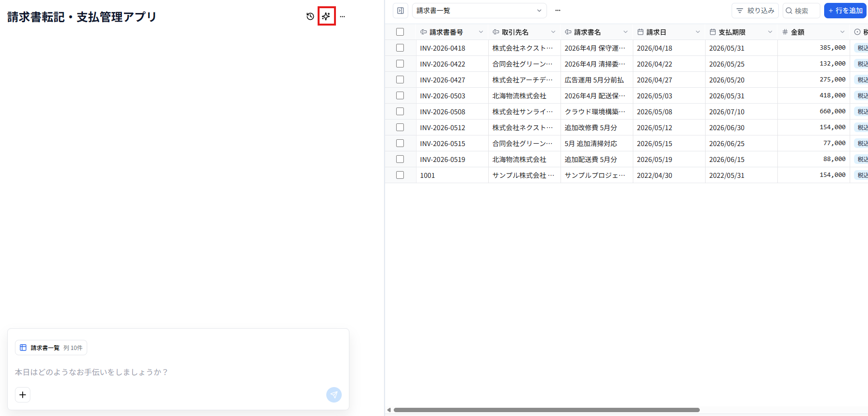This screenshot has width=868, height=416.
Task: Check the box for row 1001
Action: click(x=400, y=175)
